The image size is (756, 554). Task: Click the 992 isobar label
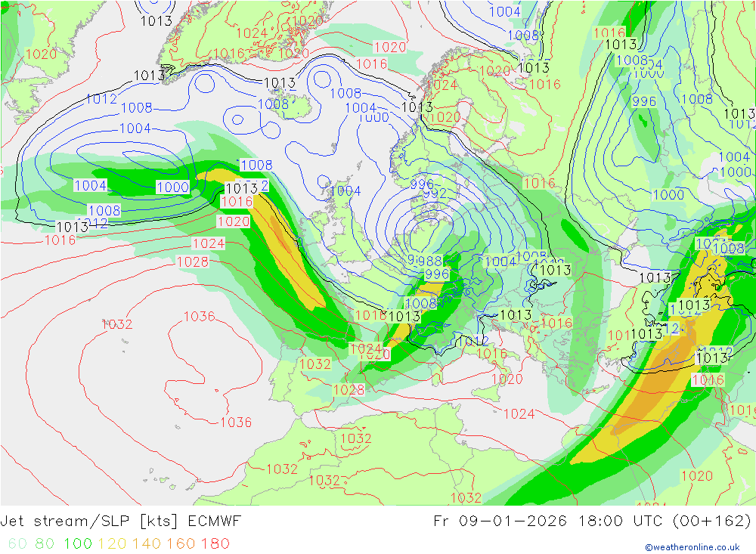435,193
